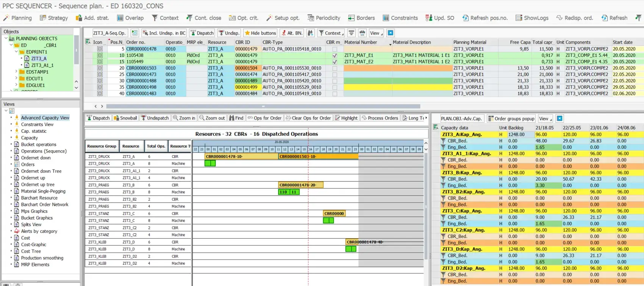Click Undisp. icon in sequence table toolbar

(229, 33)
